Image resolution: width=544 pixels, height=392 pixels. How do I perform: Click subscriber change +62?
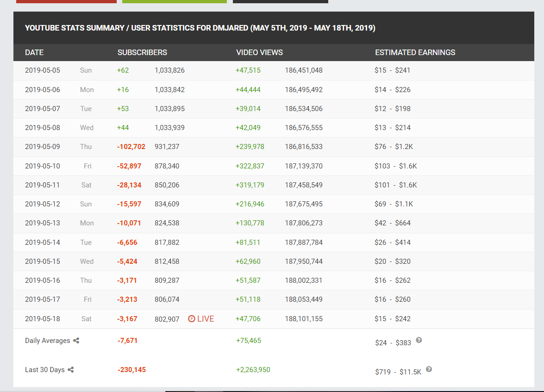click(123, 70)
